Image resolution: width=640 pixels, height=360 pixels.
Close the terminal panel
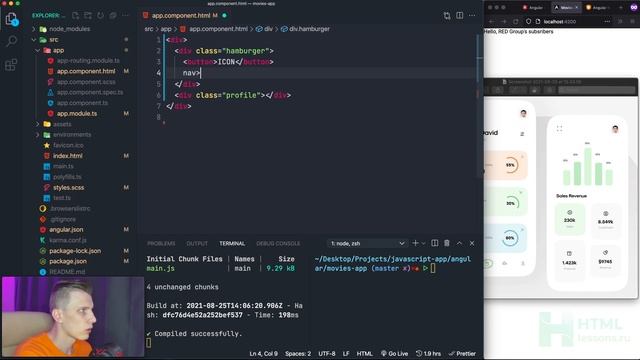(472, 243)
